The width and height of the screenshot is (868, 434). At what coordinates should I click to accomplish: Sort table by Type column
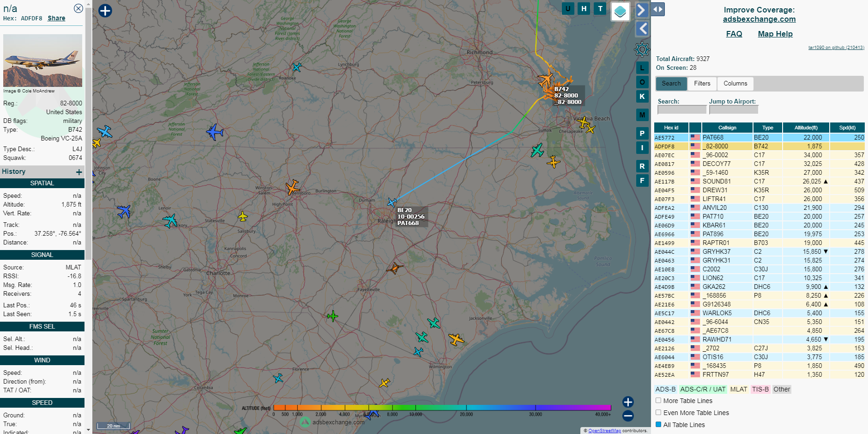pyautogui.click(x=768, y=128)
